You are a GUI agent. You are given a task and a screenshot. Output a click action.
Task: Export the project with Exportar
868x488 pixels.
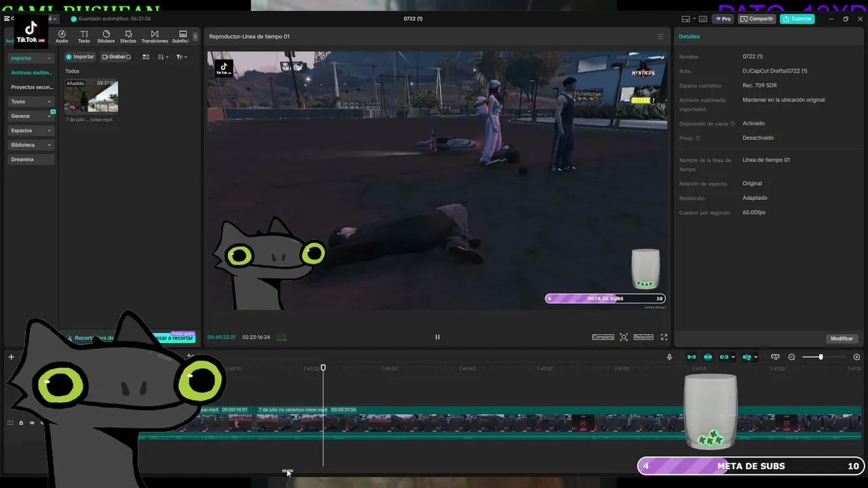tap(797, 19)
